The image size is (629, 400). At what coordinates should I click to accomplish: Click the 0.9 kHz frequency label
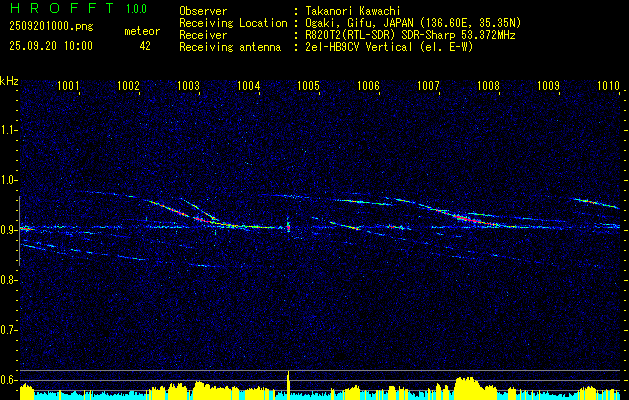point(8,230)
